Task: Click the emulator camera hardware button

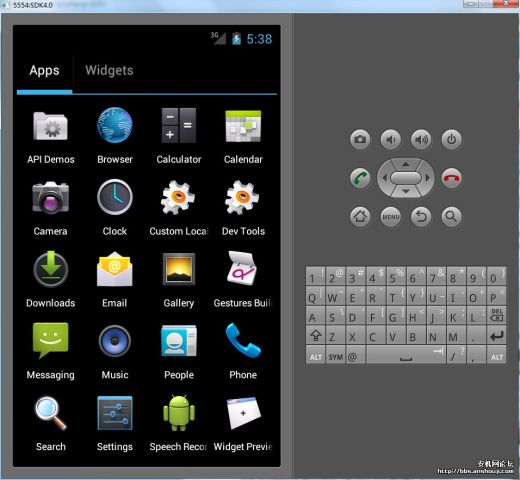Action: (x=360, y=139)
